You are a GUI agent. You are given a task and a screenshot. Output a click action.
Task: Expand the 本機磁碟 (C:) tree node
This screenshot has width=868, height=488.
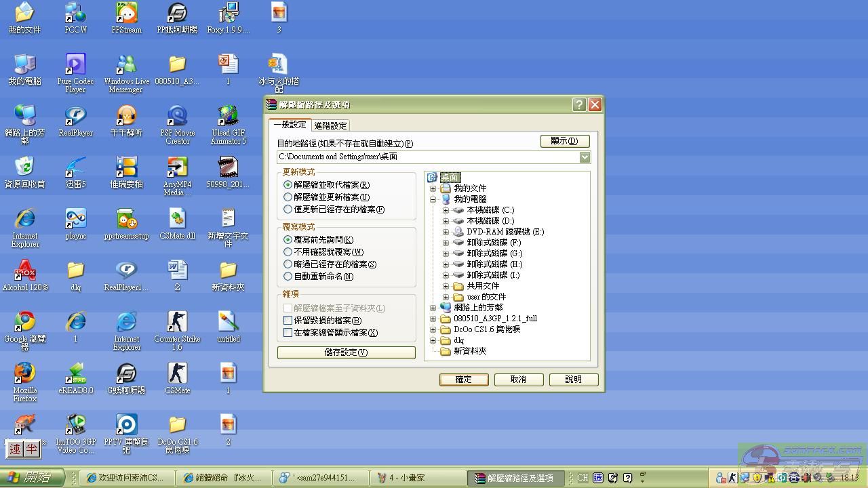click(x=446, y=210)
